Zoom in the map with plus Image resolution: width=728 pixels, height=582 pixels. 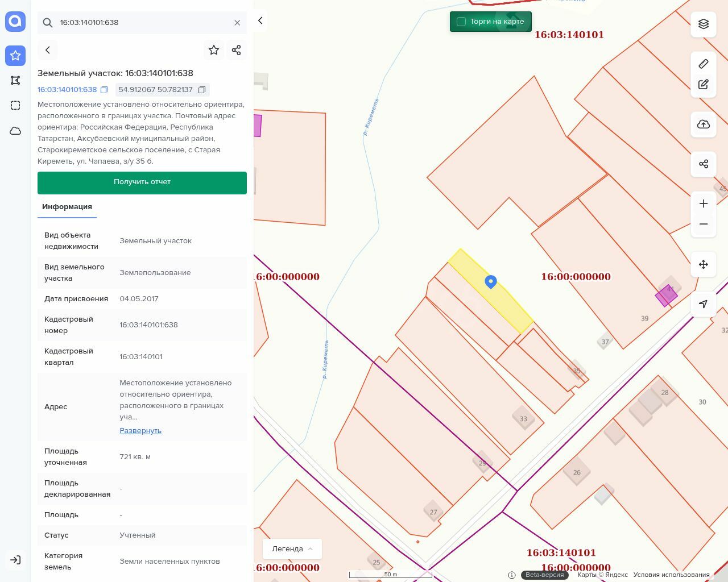point(704,203)
